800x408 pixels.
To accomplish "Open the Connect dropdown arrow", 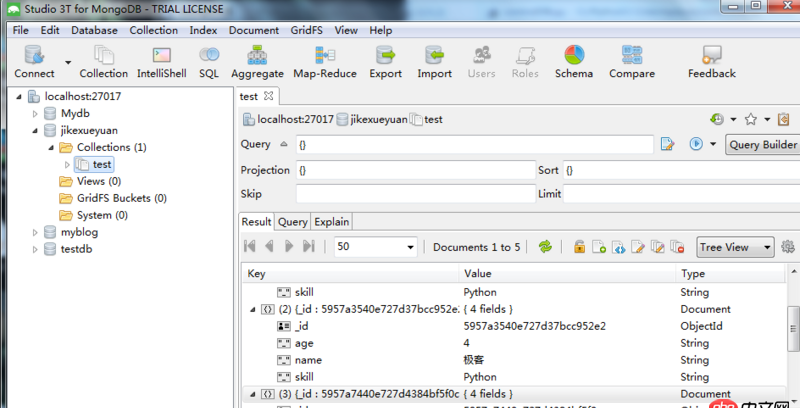I will (68, 62).
